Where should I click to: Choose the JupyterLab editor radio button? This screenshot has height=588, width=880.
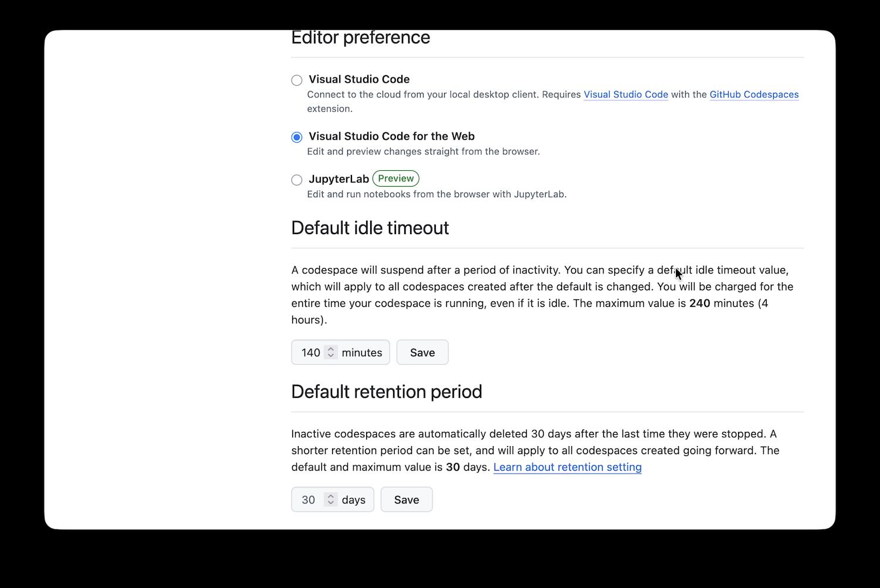coord(297,180)
